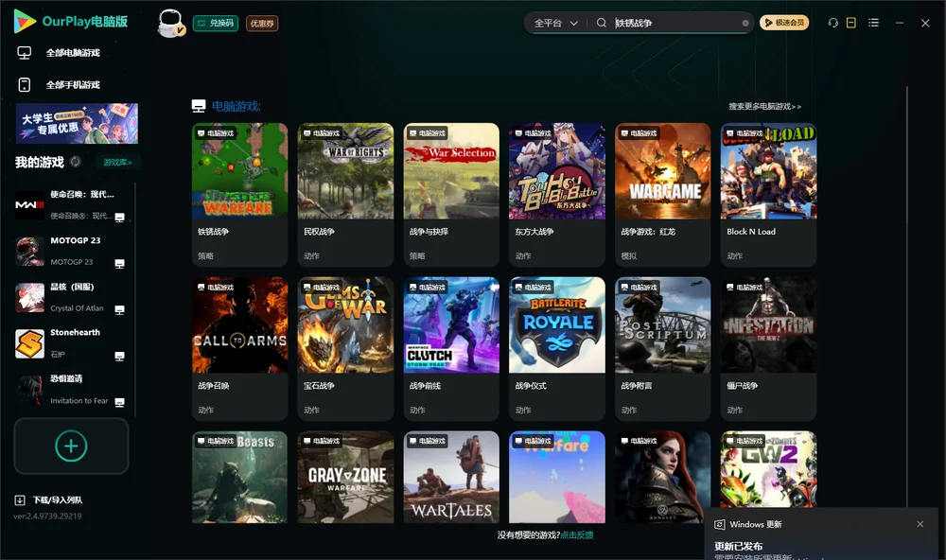The width and height of the screenshot is (946, 560).
Task: Open the 游戏库> link
Action: [x=117, y=162]
